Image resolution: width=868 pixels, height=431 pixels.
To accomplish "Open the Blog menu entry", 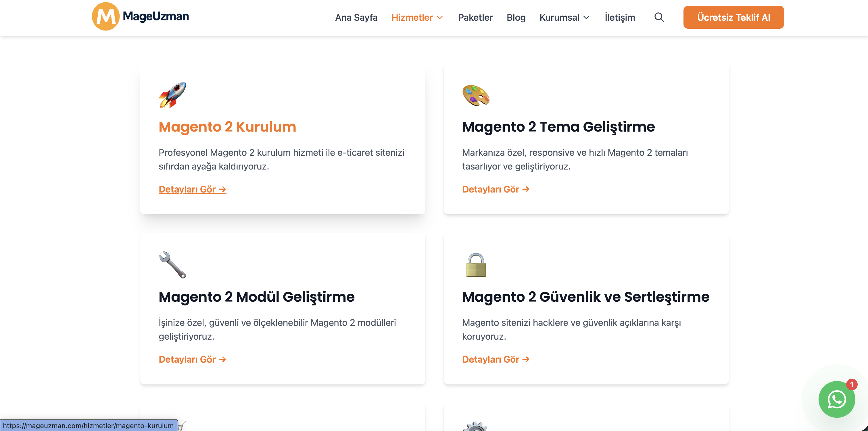I will 516,18.
